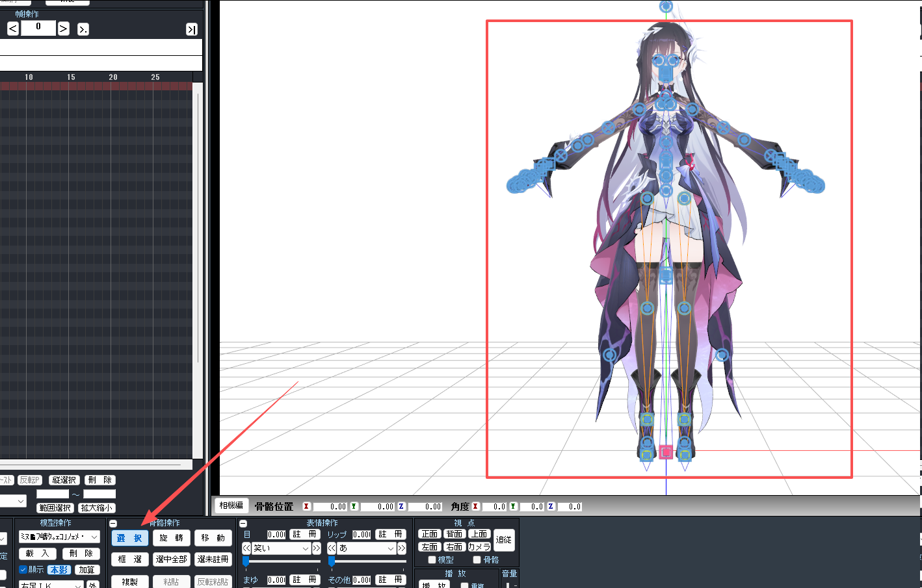The width and height of the screenshot is (922, 588).
Task: Switch view to カメラ camera
Action: [x=479, y=547]
